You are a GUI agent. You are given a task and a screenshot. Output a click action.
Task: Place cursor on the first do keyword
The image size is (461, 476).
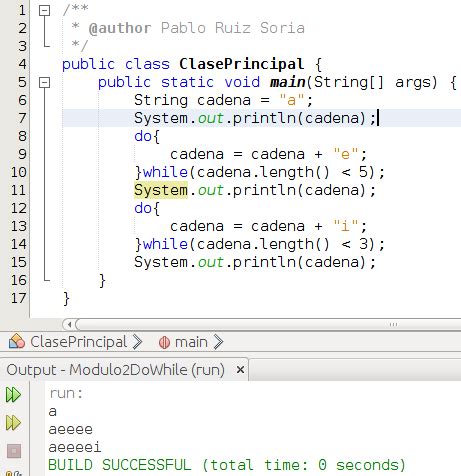[x=143, y=136]
